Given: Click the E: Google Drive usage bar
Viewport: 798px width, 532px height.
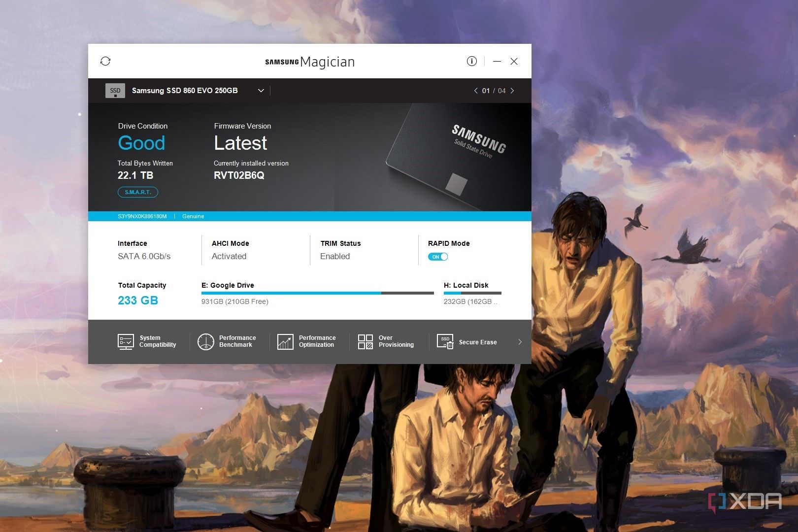Looking at the screenshot, I should 318,293.
